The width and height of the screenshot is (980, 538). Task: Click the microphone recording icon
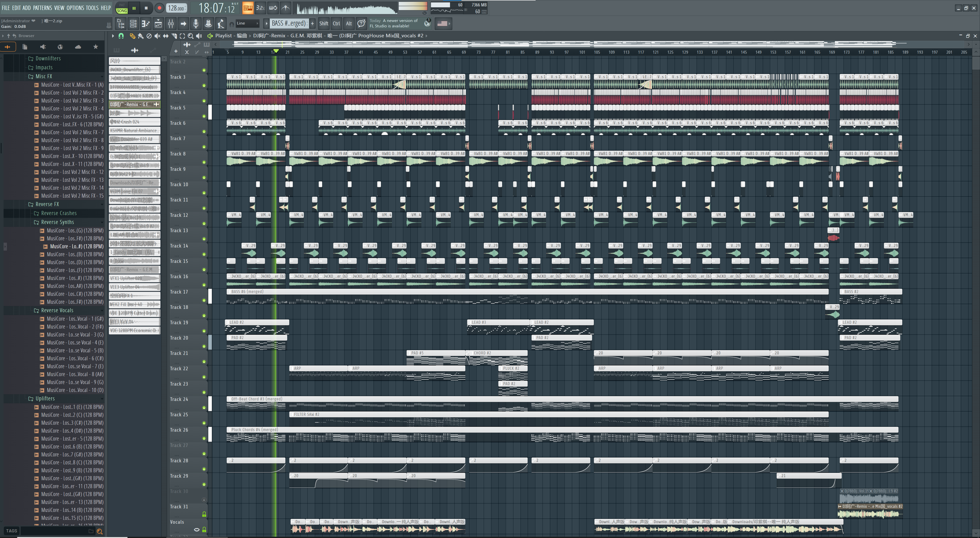pos(195,24)
